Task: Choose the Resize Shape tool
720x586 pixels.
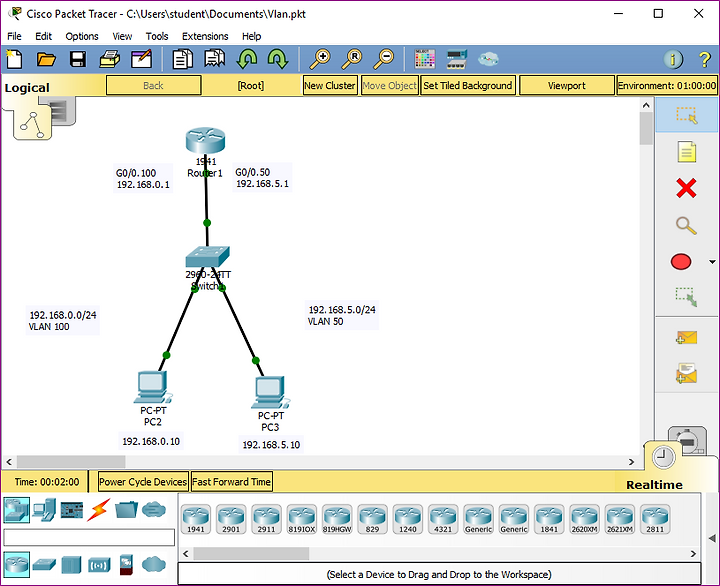Action: pyautogui.click(x=686, y=297)
